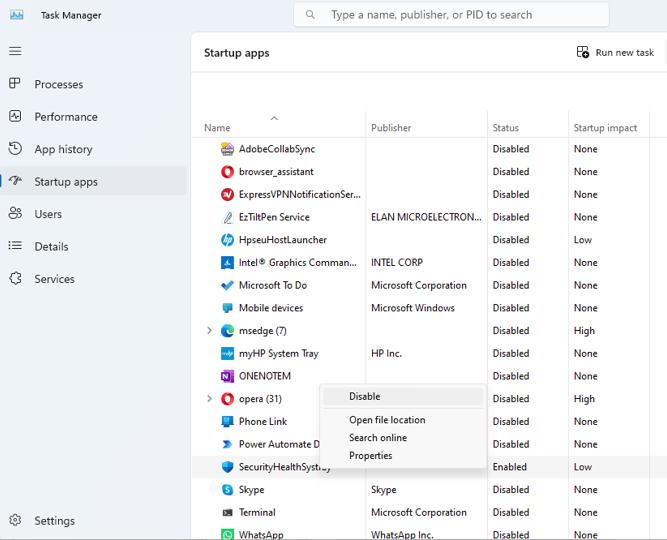
Task: Switch to the Processes page
Action: point(94,84)
